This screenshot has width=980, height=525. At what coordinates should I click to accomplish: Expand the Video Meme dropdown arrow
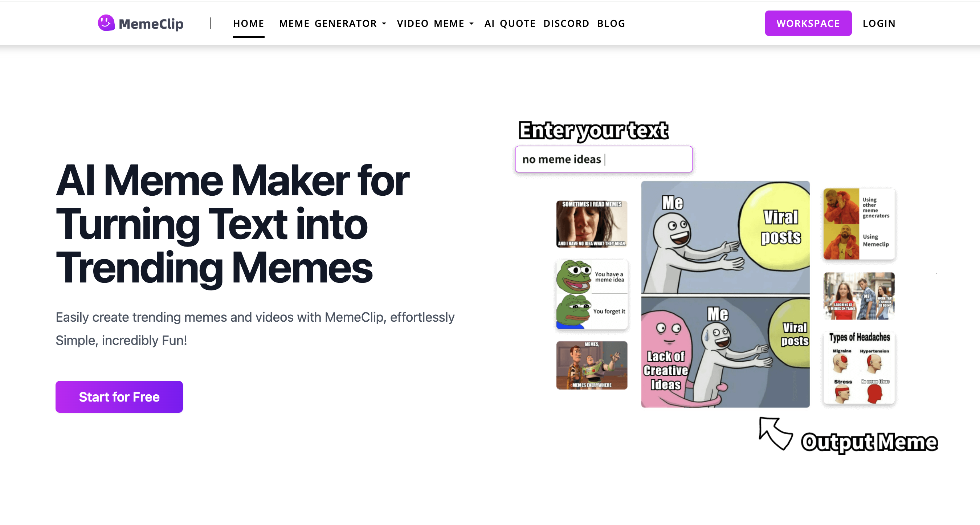(471, 24)
